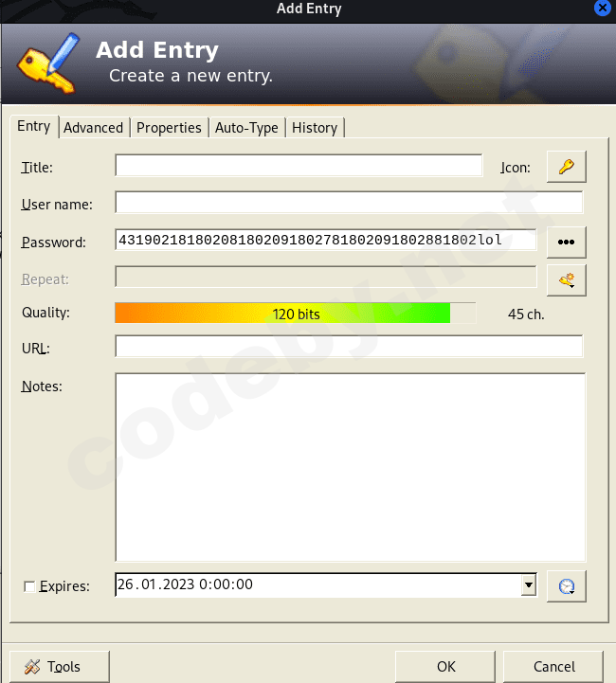This screenshot has width=616, height=683.
Task: Focus the User name input field
Action: point(349,202)
